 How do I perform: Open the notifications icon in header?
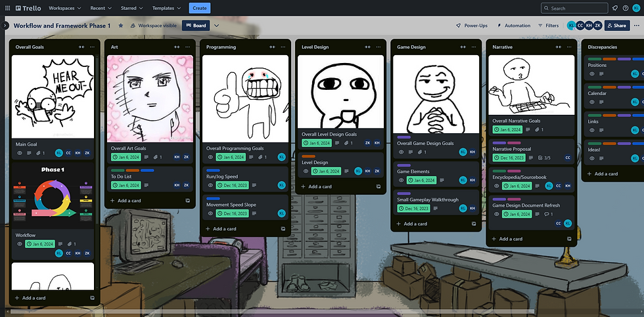tap(615, 8)
